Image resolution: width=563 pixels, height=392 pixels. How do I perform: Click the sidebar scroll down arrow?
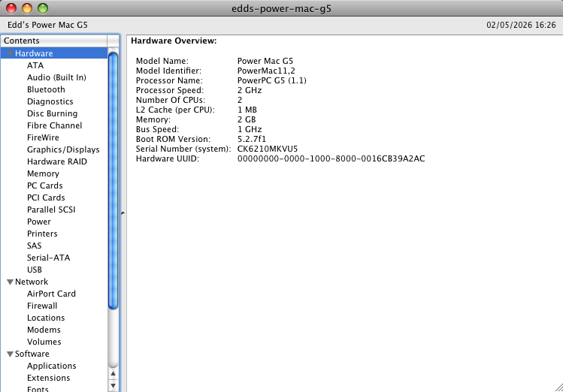(x=113, y=386)
